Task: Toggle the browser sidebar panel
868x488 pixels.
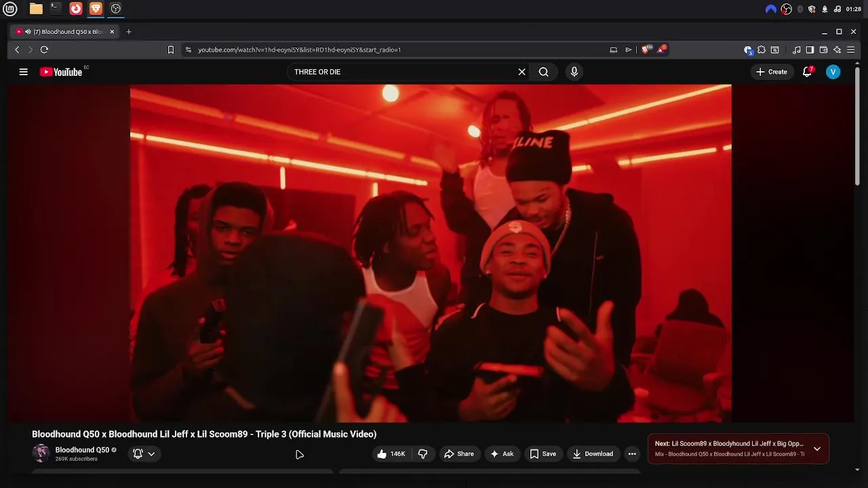Action: point(810,49)
